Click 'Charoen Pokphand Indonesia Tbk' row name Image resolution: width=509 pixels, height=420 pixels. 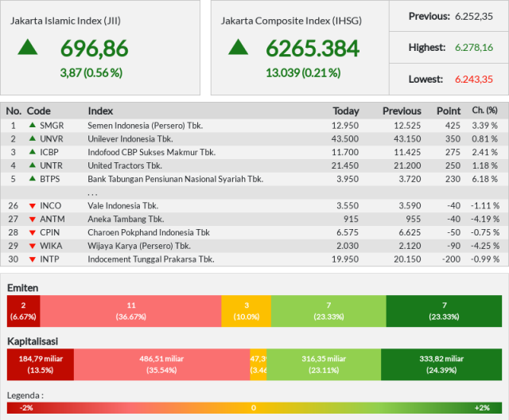point(149,233)
